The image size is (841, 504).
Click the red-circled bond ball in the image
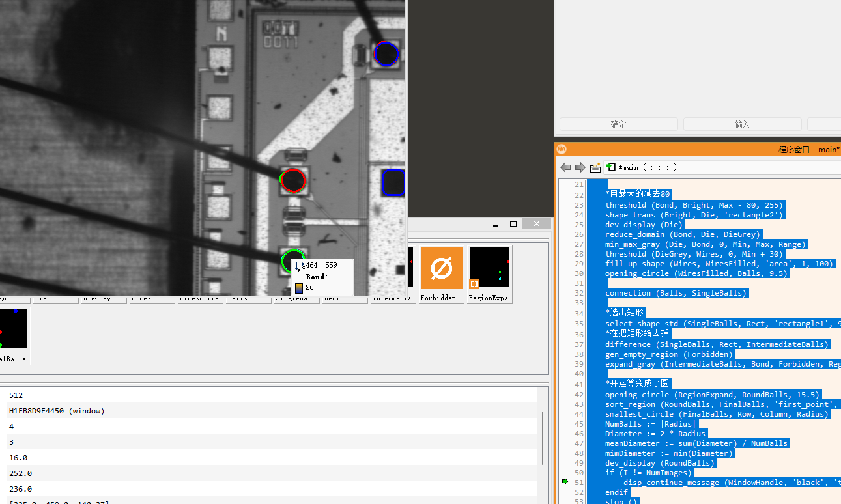(293, 180)
